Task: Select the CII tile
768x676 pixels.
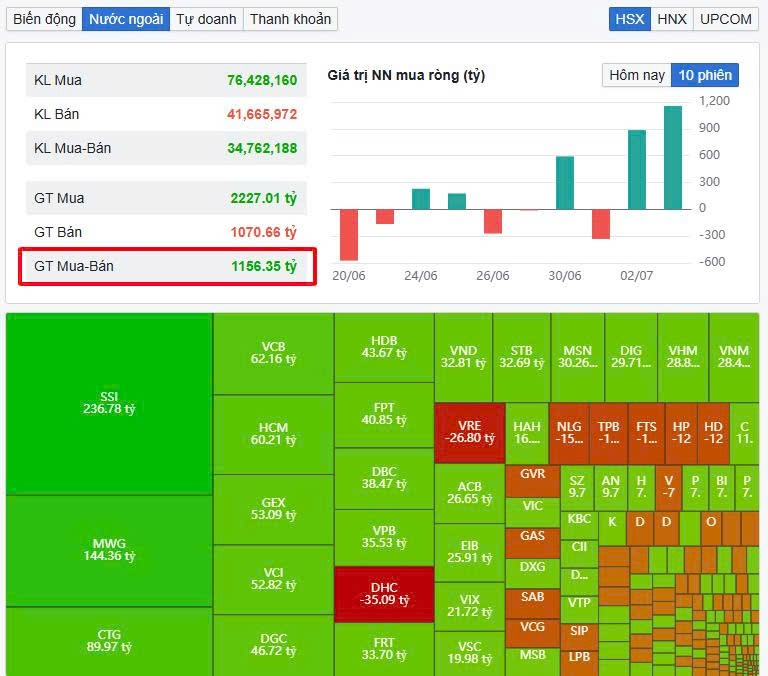Action: (x=579, y=554)
